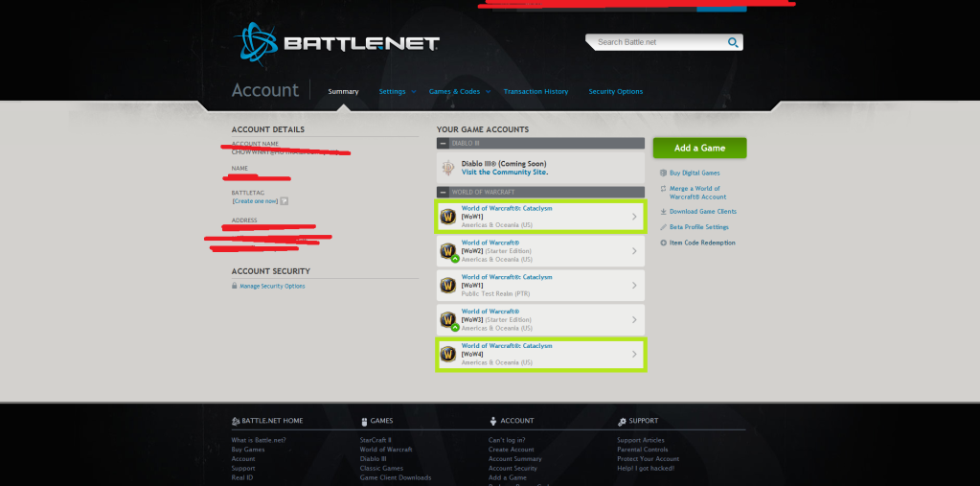Visit the Community Site for Diablo III
This screenshot has width=980, height=486.
click(505, 172)
